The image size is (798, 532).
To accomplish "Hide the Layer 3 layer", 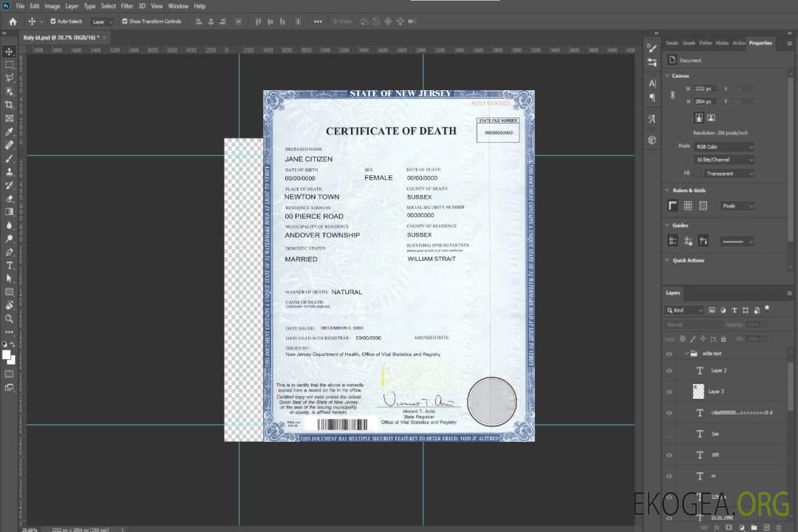I will 669,392.
